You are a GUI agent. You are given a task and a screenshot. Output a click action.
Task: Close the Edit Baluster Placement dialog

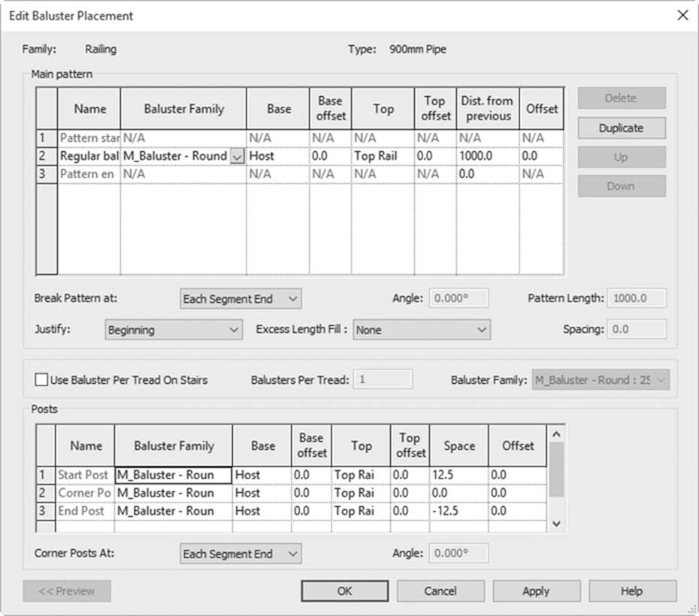(x=682, y=16)
